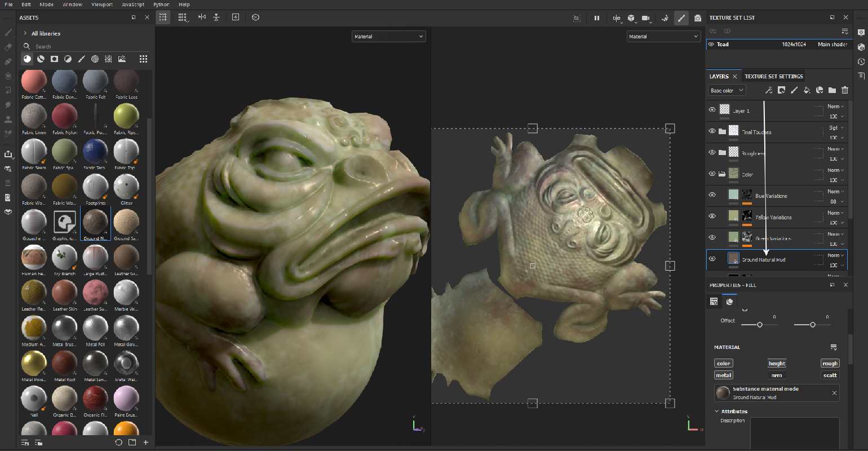Click the camera screenshot icon in toolbar
This screenshot has height=451, width=868.
point(698,18)
